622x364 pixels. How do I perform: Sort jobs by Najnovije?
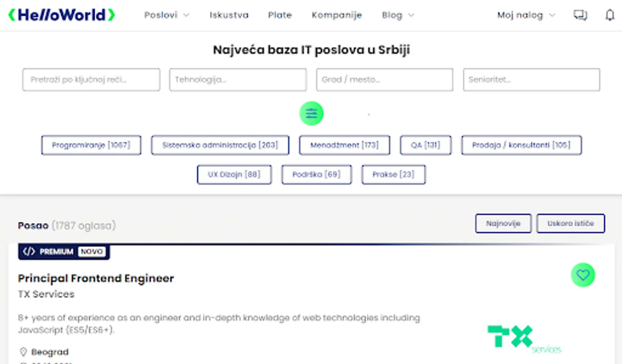(x=503, y=223)
